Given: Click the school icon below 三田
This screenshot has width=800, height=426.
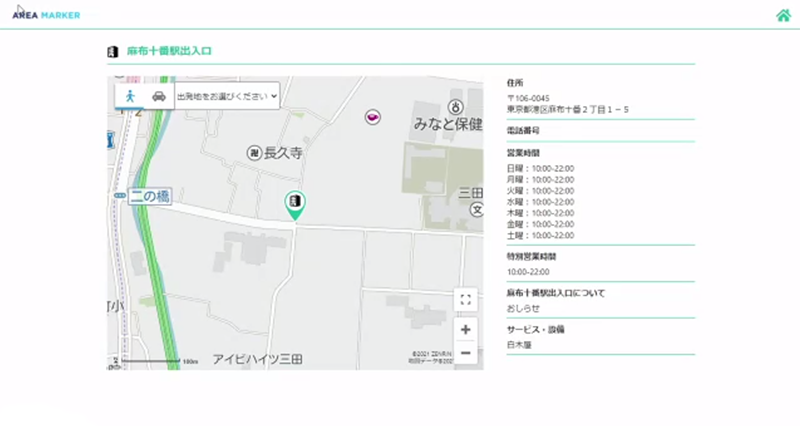Looking at the screenshot, I should coord(477,211).
